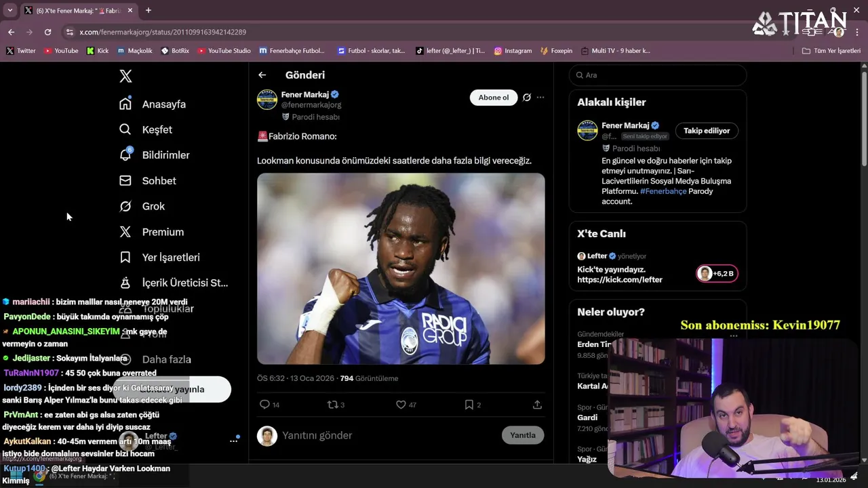Screen dimensions: 868x488
Task: Focus the Yanıtını gönder reply field
Action: 387,435
